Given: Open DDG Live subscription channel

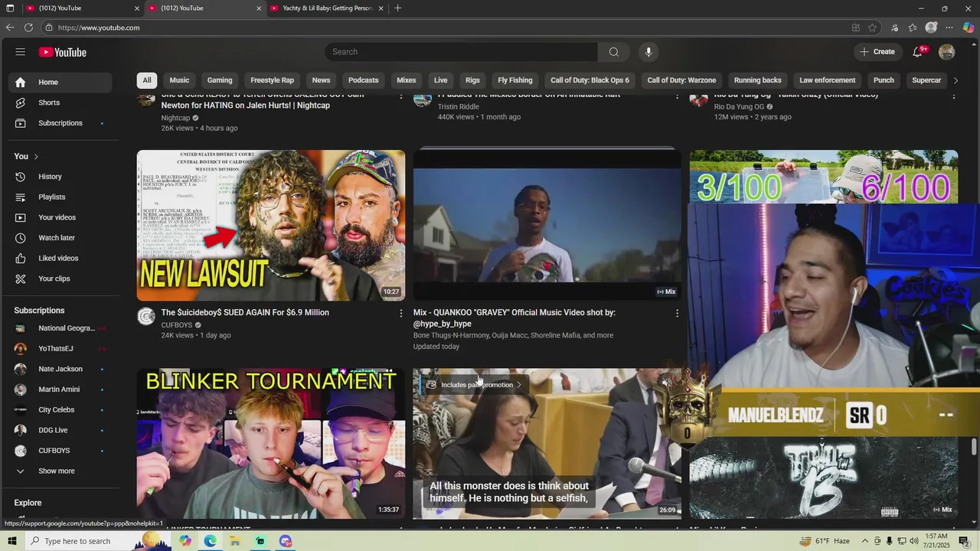Looking at the screenshot, I should pos(60,430).
